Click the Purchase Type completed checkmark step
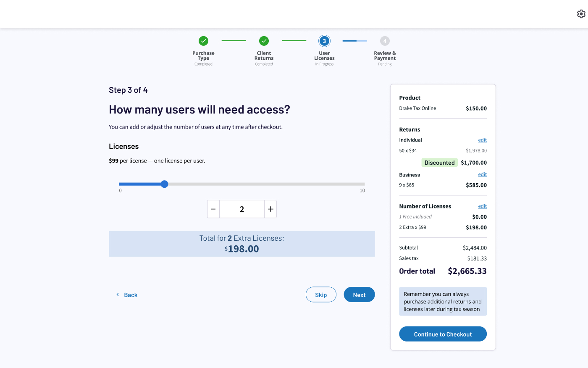 pyautogui.click(x=203, y=41)
